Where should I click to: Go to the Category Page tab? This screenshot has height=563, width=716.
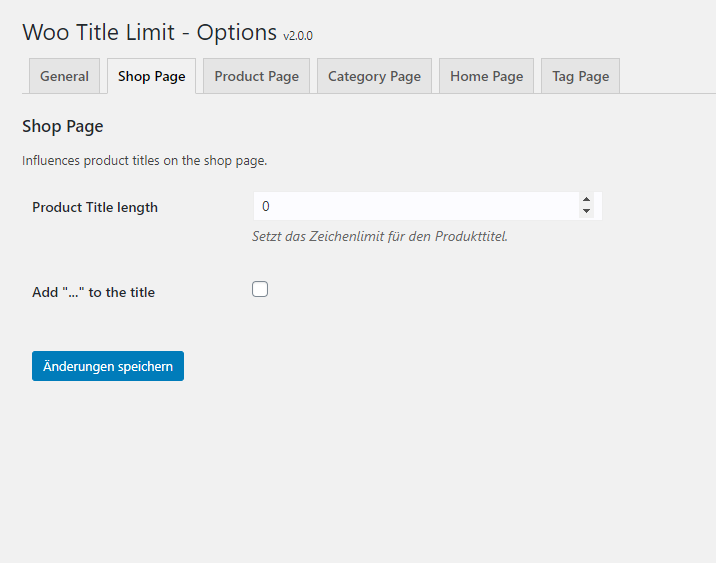(374, 76)
